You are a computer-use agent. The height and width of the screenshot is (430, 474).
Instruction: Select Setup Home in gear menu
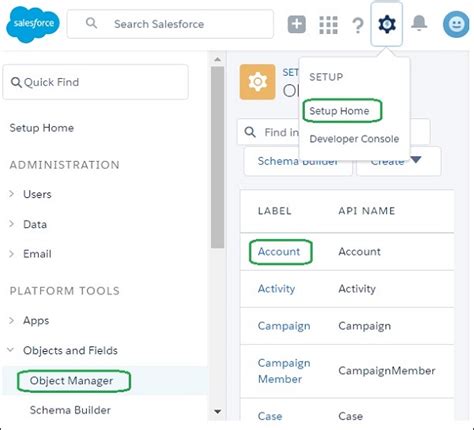tap(339, 111)
